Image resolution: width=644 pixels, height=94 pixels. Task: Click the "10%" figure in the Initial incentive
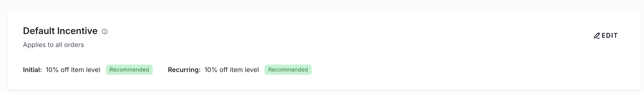(x=52, y=70)
